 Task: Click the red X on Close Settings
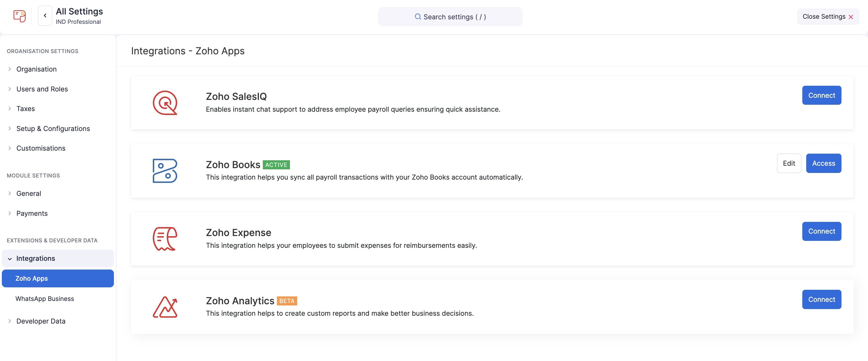click(x=851, y=17)
